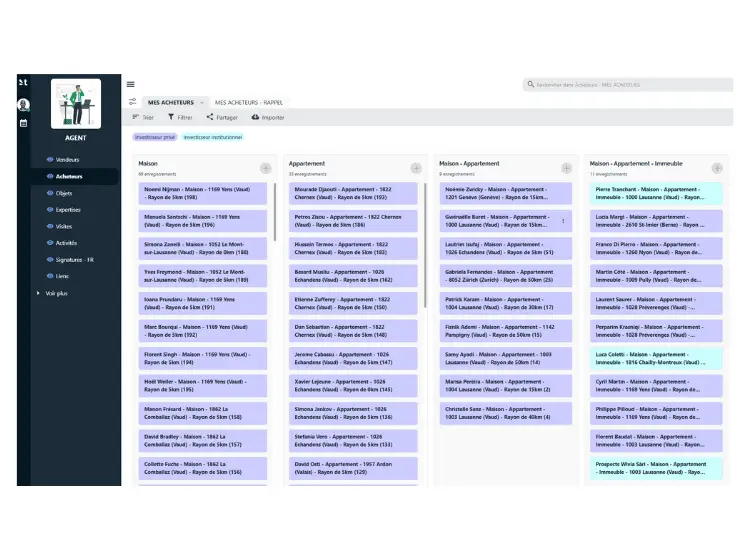
Task: Expand the MES ACHETEURS view dropdown arrow
Action: pyautogui.click(x=202, y=102)
